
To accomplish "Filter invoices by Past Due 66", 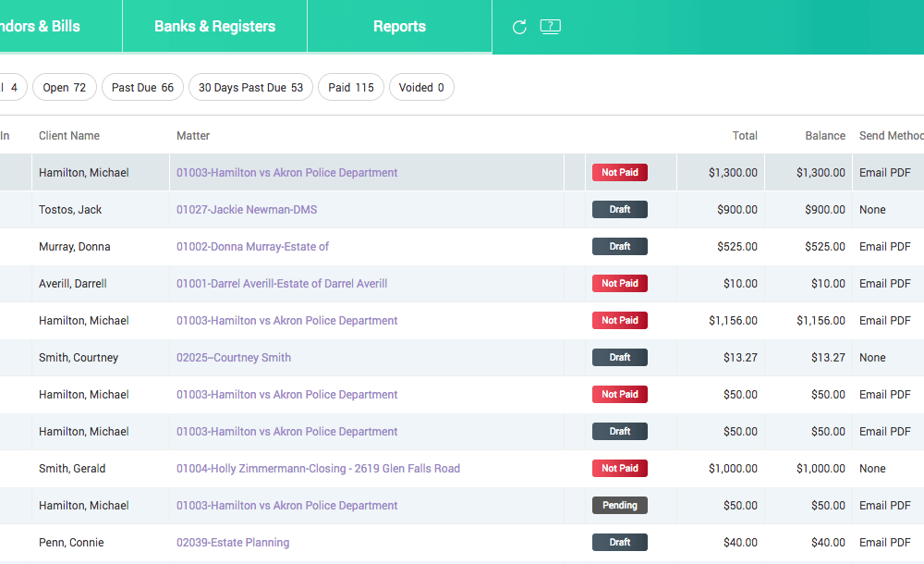I will click(142, 87).
